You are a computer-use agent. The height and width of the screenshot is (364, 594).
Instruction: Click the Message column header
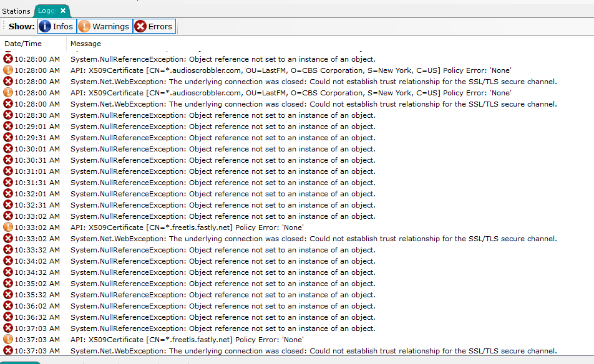pyautogui.click(x=85, y=44)
